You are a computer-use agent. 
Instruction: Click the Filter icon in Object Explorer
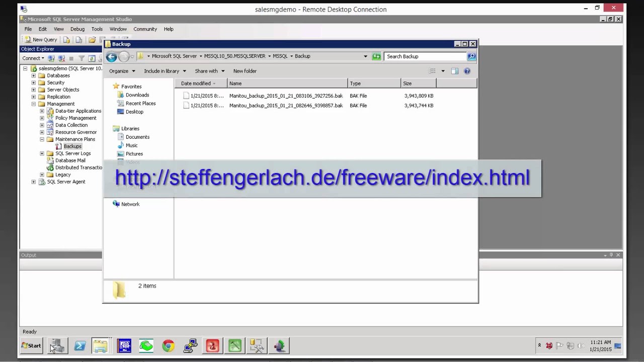click(x=80, y=58)
